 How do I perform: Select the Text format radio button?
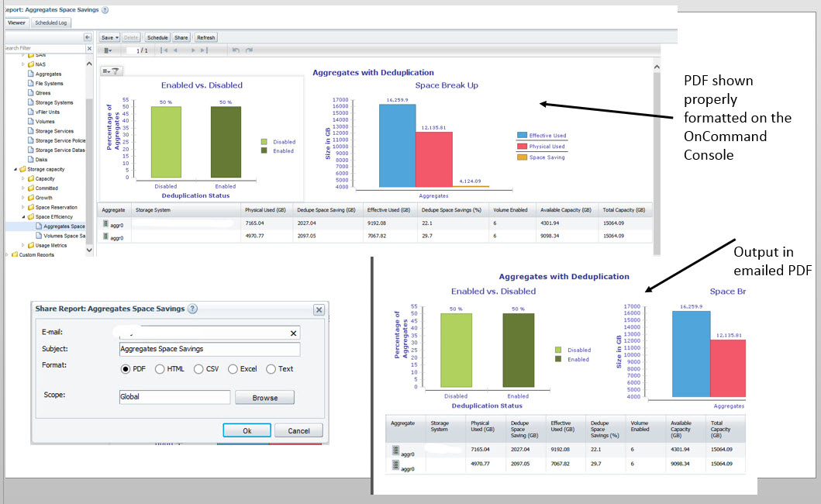point(271,369)
